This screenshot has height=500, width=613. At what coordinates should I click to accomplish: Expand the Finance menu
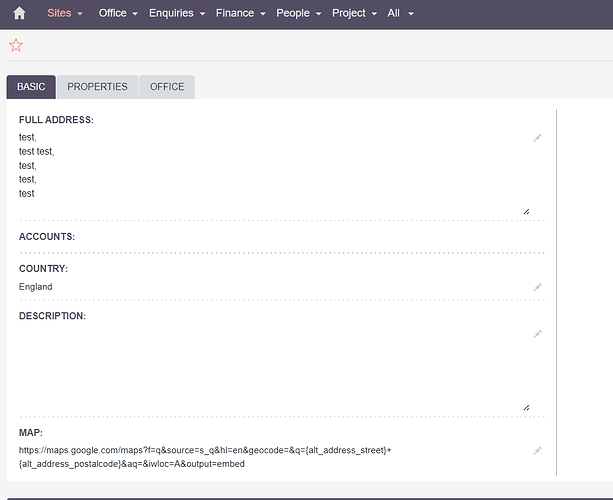coord(240,13)
